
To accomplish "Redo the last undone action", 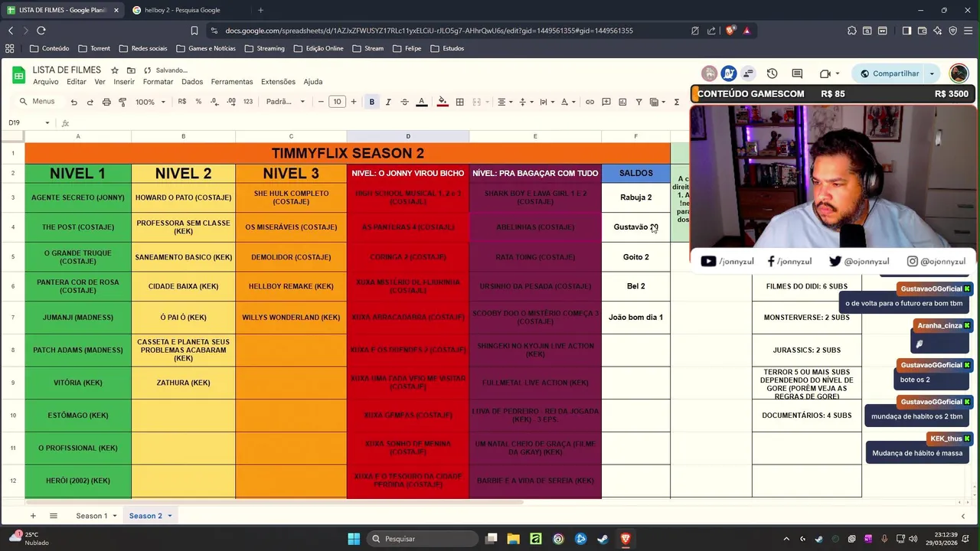I will 90,102.
